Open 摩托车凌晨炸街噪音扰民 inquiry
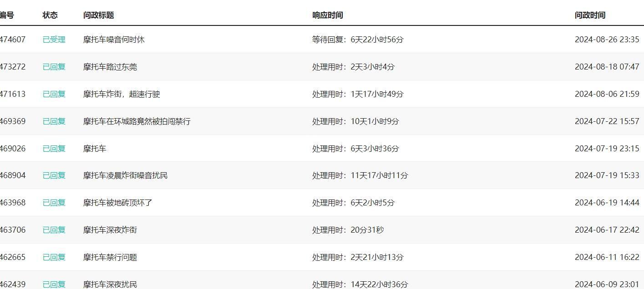This screenshot has width=644, height=289. (x=126, y=175)
